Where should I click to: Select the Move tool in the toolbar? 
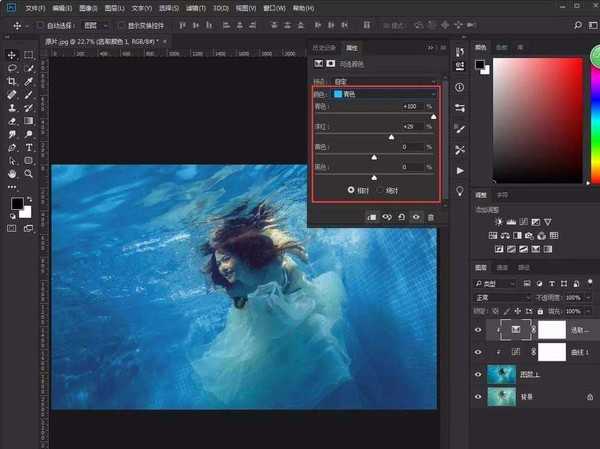(12, 55)
